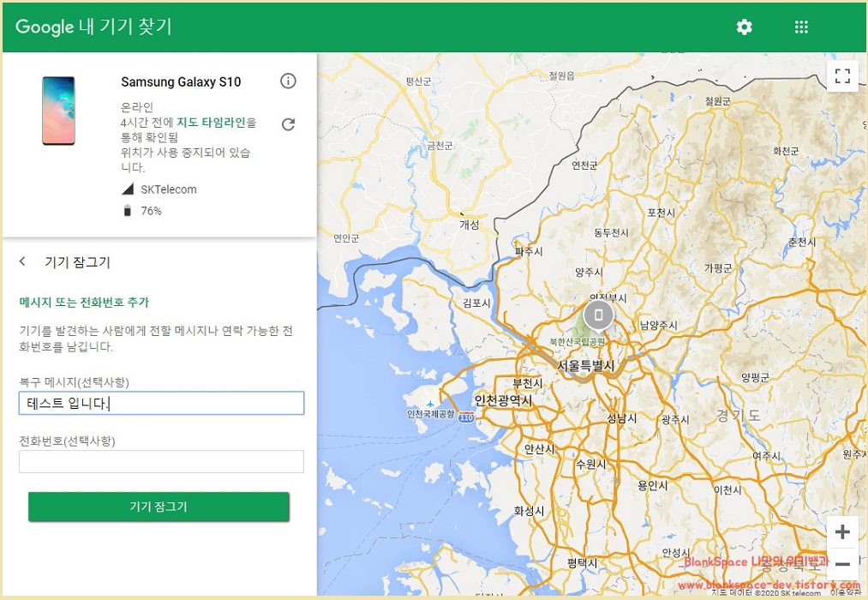The width and height of the screenshot is (868, 600).
Task: Click the SKTelecom carrier label
Action: (168, 189)
